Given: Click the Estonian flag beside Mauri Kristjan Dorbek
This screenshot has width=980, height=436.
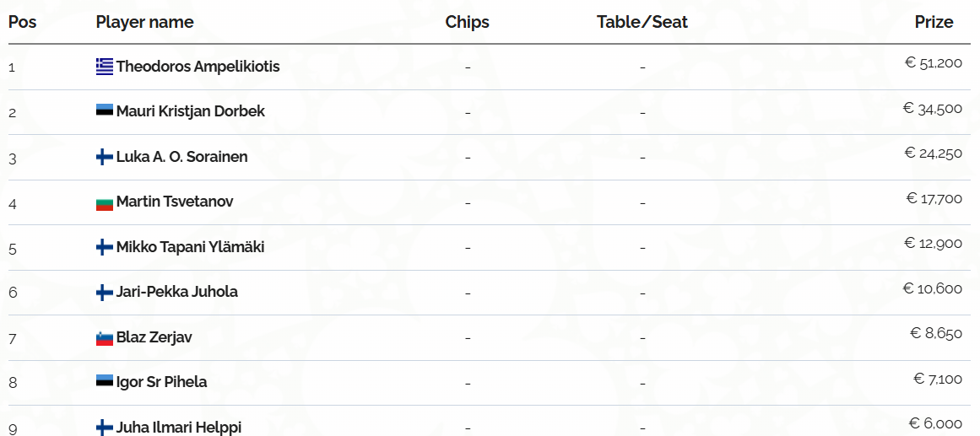Looking at the screenshot, I should tap(105, 111).
